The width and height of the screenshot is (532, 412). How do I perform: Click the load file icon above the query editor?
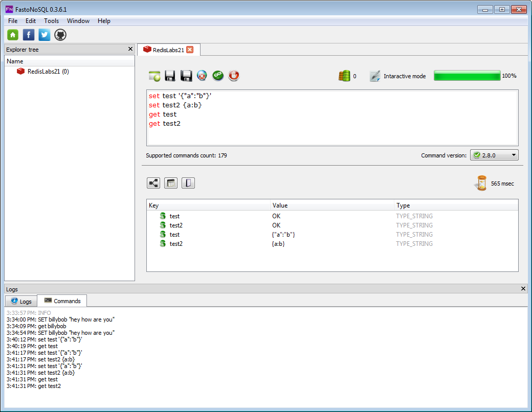[154, 76]
